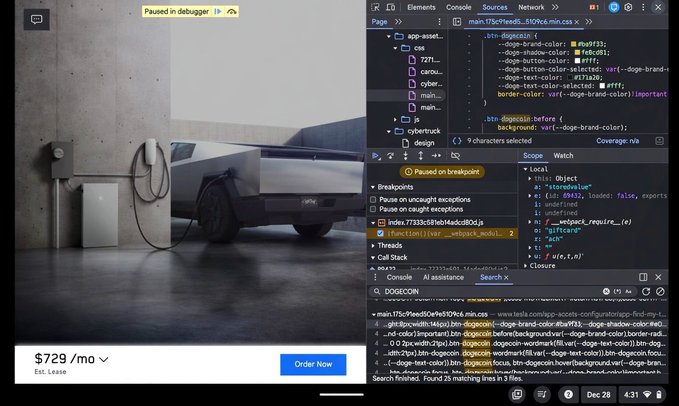Image resolution: width=679 pixels, height=406 pixels.
Task: Step over next function call
Action: coord(391,156)
